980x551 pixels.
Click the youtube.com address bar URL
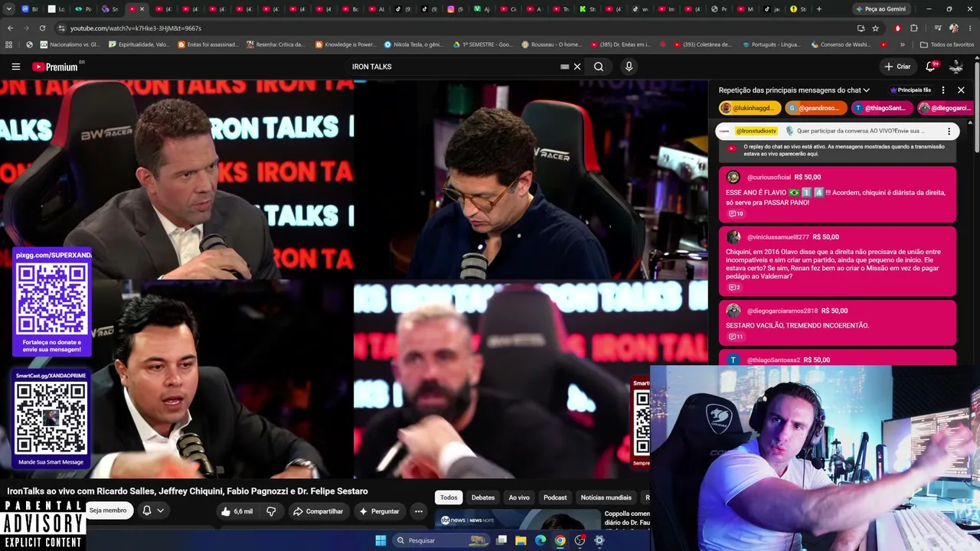point(136,28)
